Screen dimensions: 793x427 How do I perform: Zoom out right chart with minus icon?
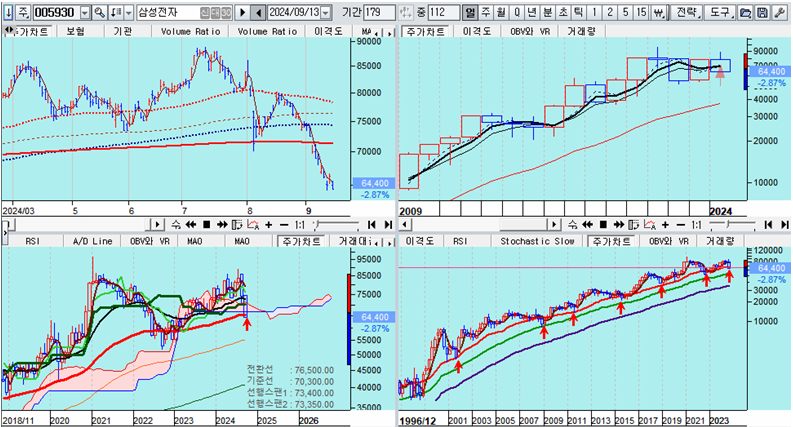pos(681,225)
